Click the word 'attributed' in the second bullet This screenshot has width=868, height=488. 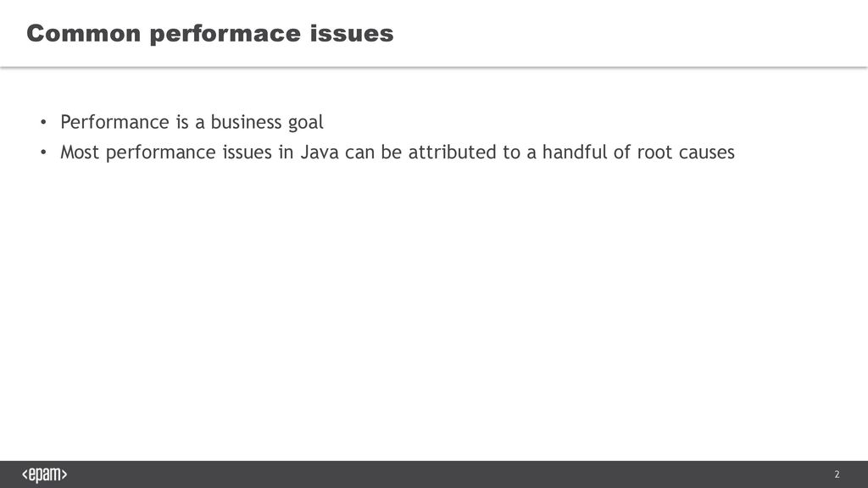point(453,152)
